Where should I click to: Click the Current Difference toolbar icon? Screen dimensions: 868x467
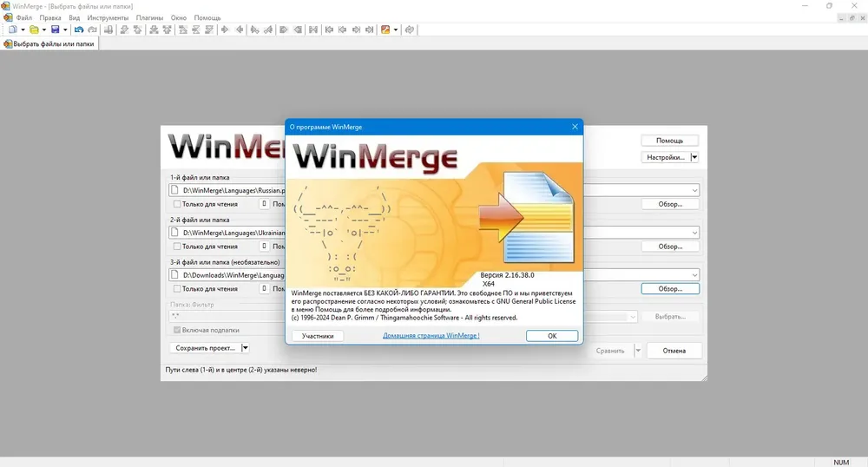coord(196,30)
